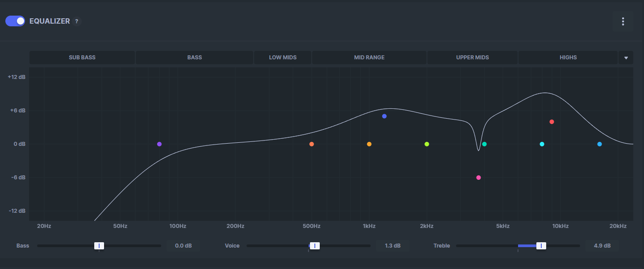Select the BASS band tab

point(194,58)
